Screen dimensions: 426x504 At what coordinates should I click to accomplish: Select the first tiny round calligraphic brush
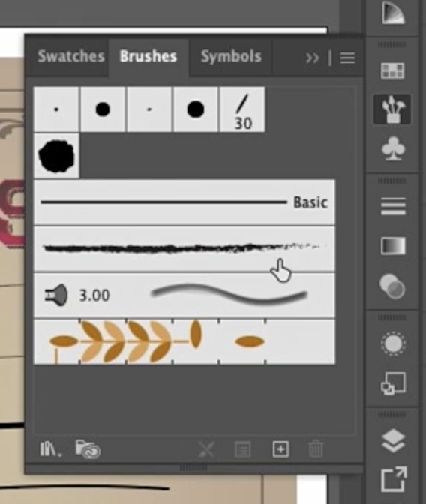pos(56,109)
